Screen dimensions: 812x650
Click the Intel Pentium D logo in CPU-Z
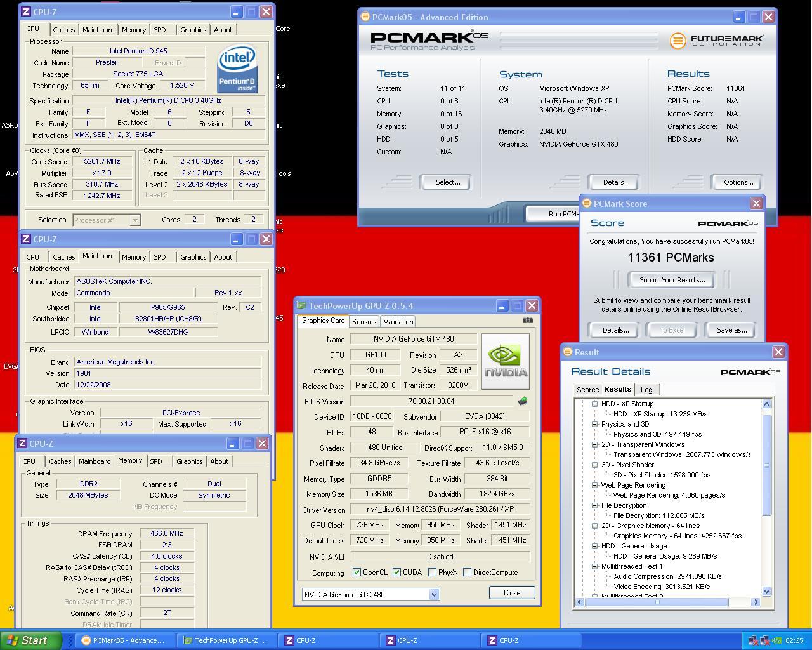pos(237,69)
